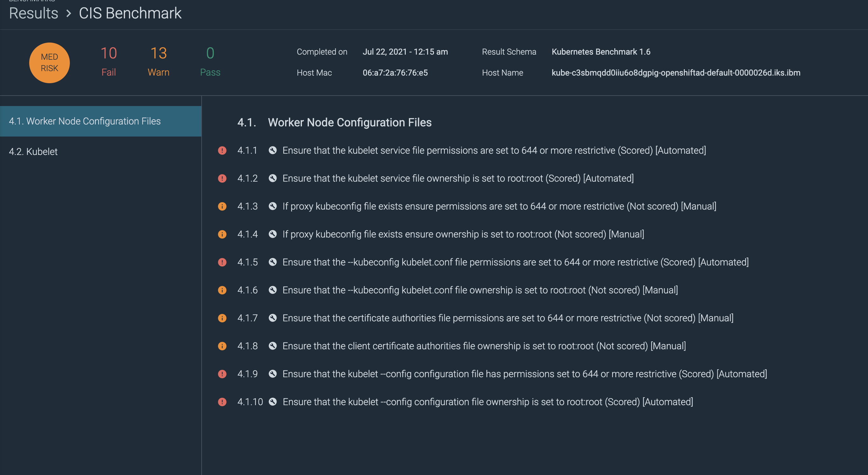This screenshot has width=868, height=475.
Task: Open remediation wrench icon for 4.1.2
Action: tap(273, 178)
